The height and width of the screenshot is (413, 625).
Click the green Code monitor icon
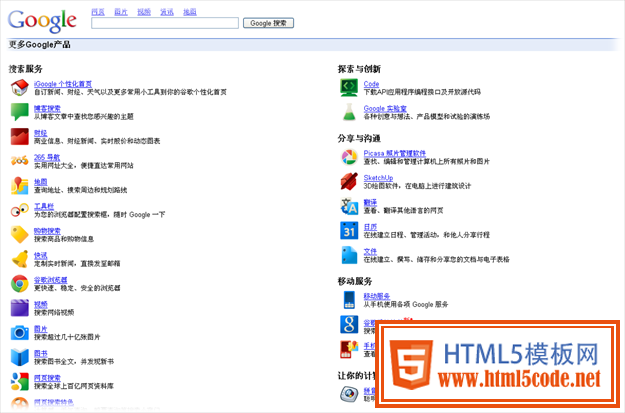click(x=349, y=87)
